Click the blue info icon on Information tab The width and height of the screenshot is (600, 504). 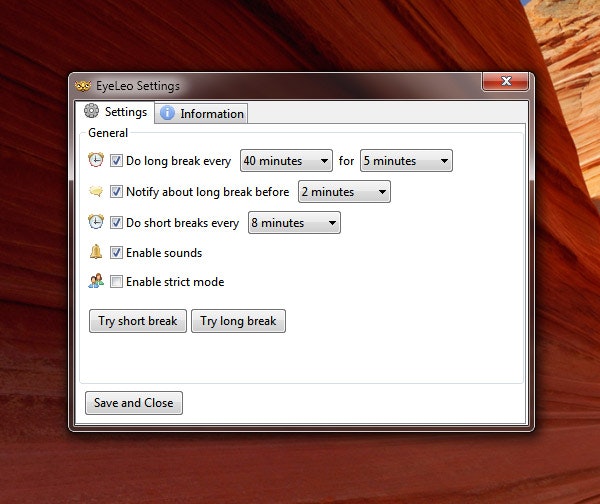click(x=167, y=113)
